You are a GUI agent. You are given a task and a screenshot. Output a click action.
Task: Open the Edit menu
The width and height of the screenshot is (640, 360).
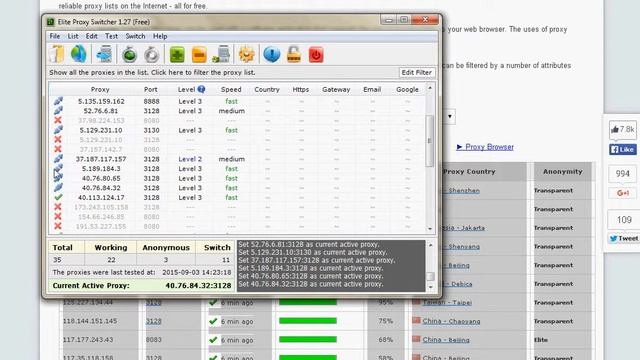point(91,36)
